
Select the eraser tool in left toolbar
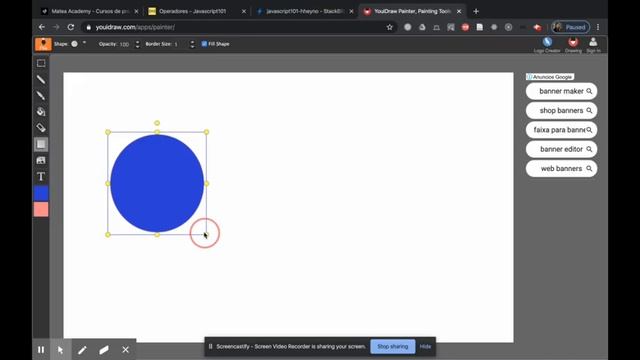click(x=41, y=128)
